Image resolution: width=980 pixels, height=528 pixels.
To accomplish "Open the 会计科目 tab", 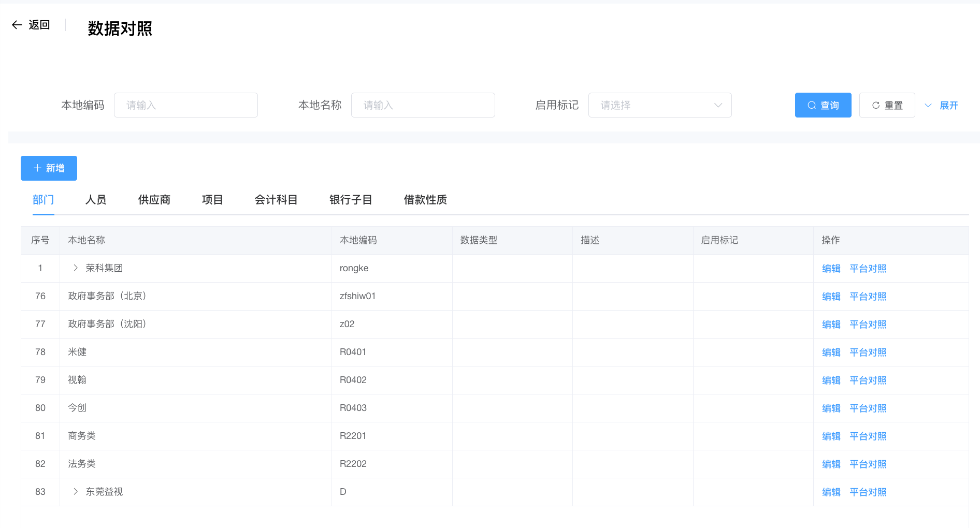I will pyautogui.click(x=276, y=200).
